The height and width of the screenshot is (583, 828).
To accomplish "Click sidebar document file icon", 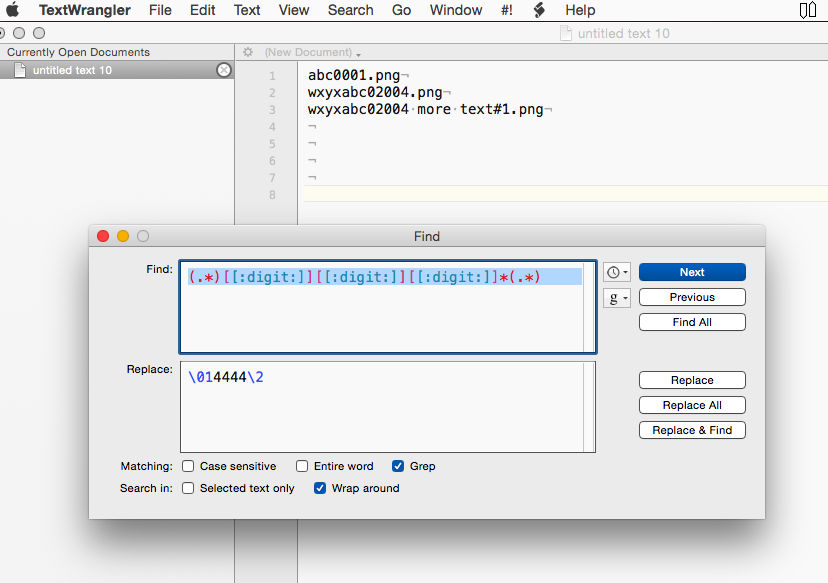I will [20, 70].
